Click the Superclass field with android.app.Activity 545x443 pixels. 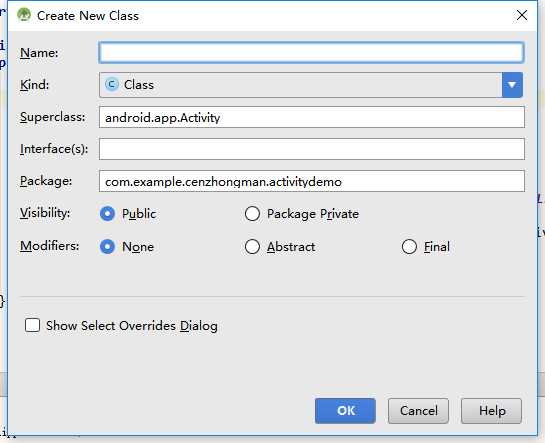312,117
